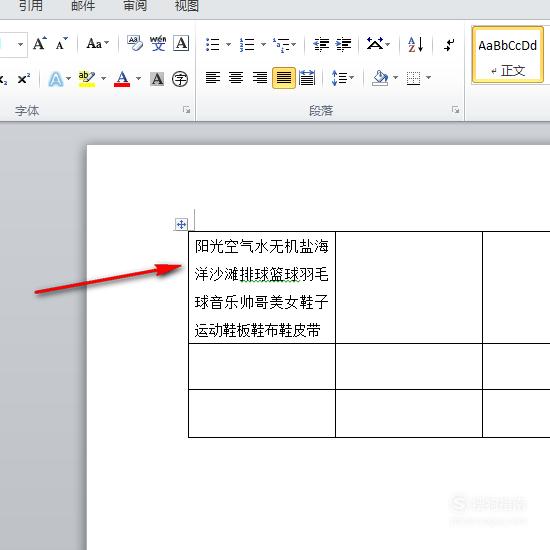Viewport: 550px width, 550px height.
Task: Select Justify alignment
Action: click(x=284, y=78)
